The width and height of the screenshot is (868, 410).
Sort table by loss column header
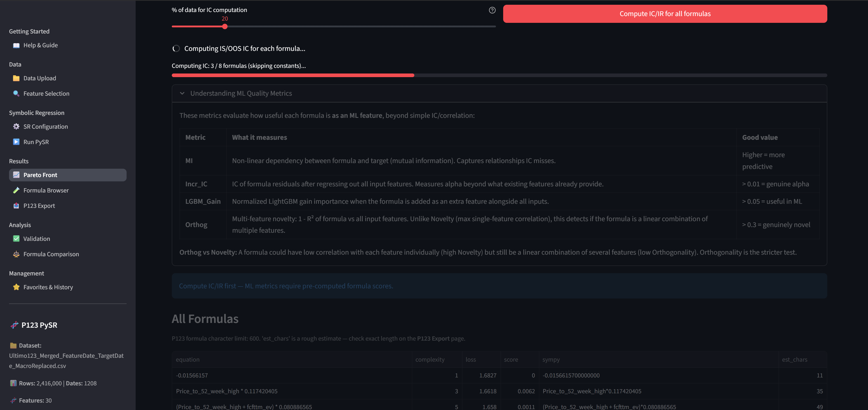pyautogui.click(x=471, y=360)
